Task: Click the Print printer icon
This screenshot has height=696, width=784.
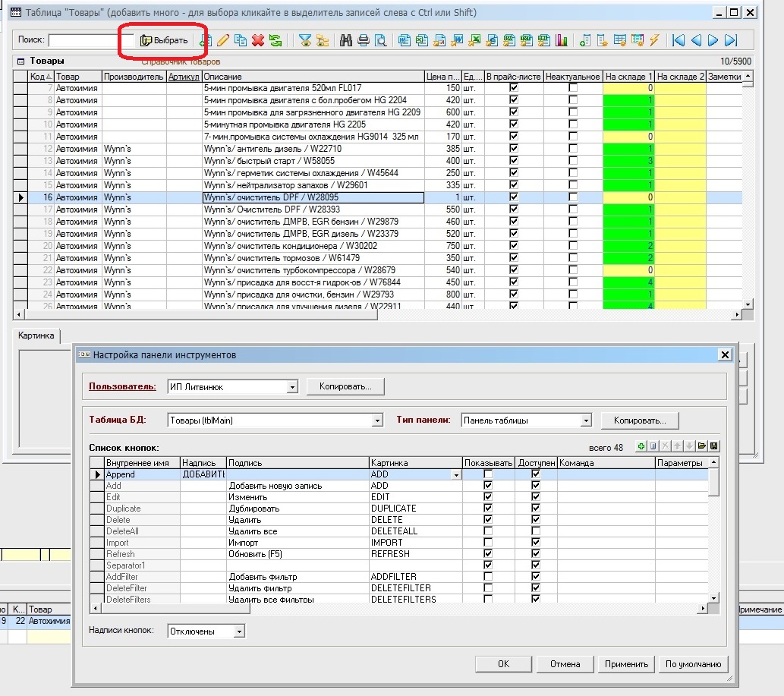Action: 364,40
